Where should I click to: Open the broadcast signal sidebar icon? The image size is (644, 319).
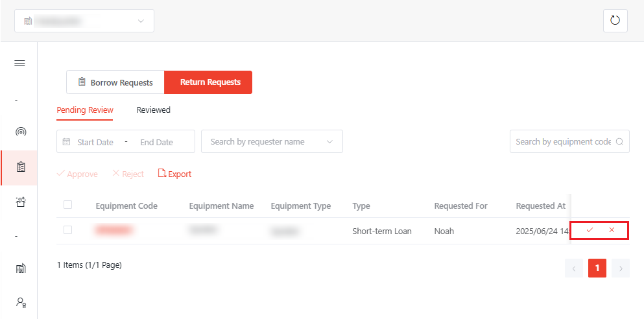(21, 132)
